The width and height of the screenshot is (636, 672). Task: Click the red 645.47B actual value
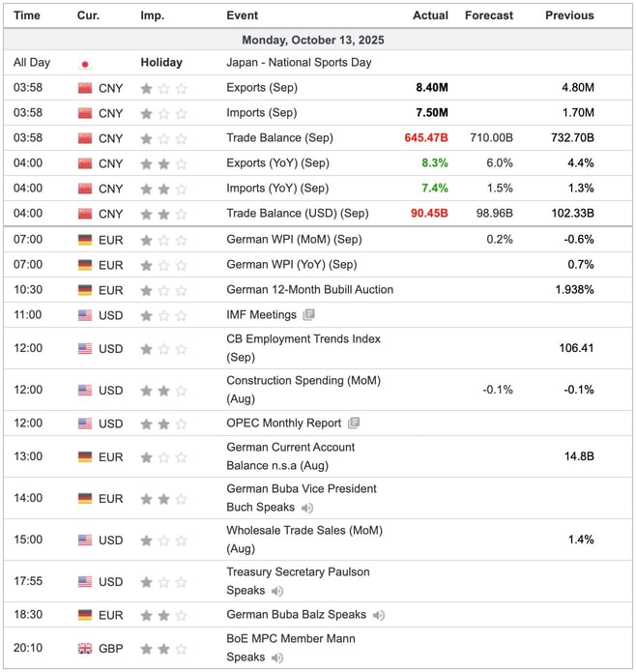click(425, 138)
